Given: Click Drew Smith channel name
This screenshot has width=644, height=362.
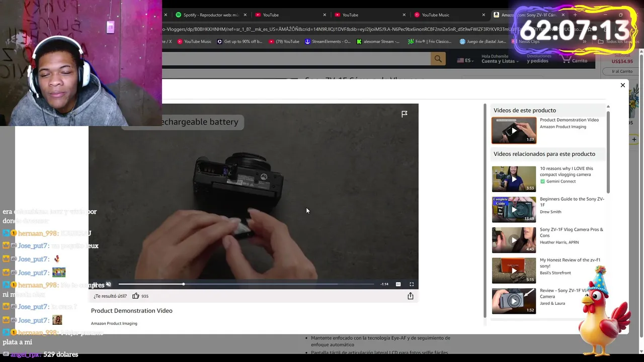Looking at the screenshot, I should (550, 212).
